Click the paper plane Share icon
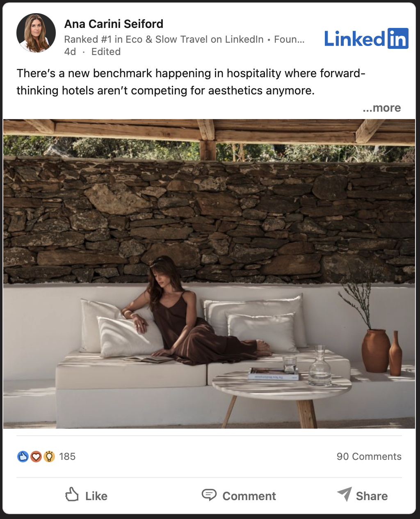 pyautogui.click(x=345, y=494)
